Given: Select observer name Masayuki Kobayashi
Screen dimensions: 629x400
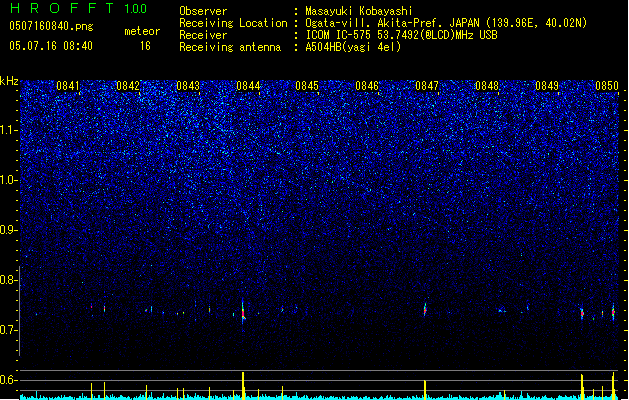Looking at the screenshot, I should tap(359, 11).
